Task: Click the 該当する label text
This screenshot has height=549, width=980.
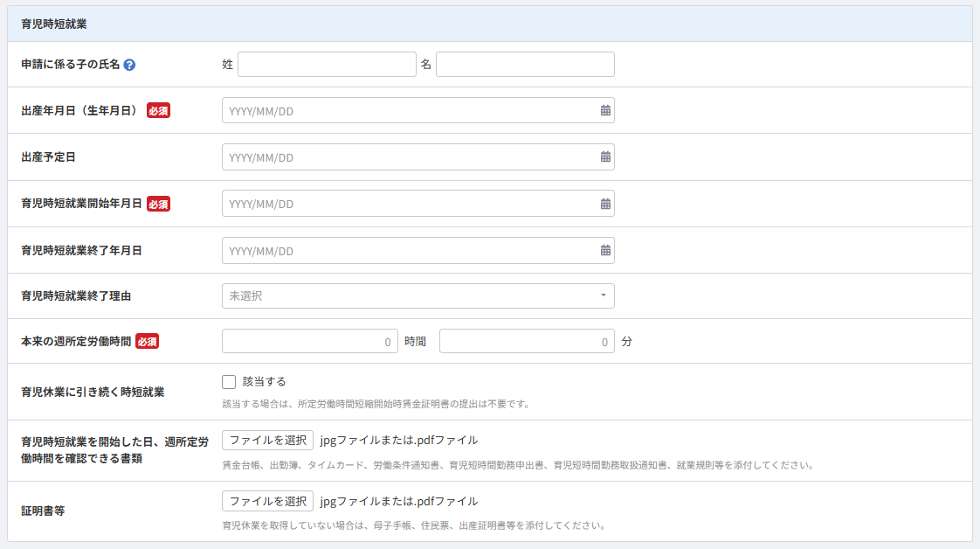Action: tap(264, 382)
